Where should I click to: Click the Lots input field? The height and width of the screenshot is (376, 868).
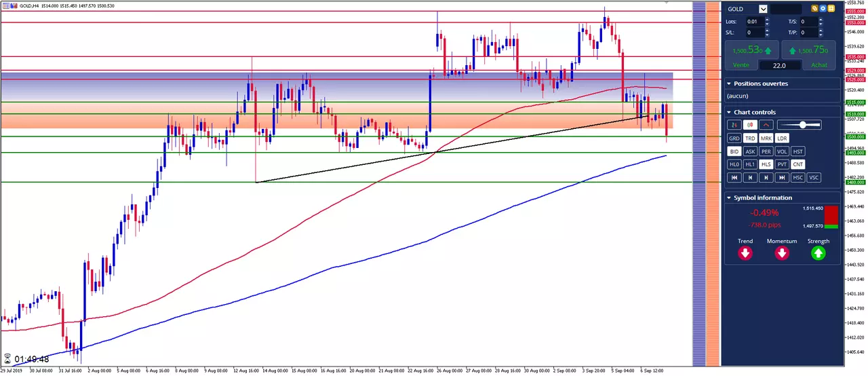tap(754, 22)
